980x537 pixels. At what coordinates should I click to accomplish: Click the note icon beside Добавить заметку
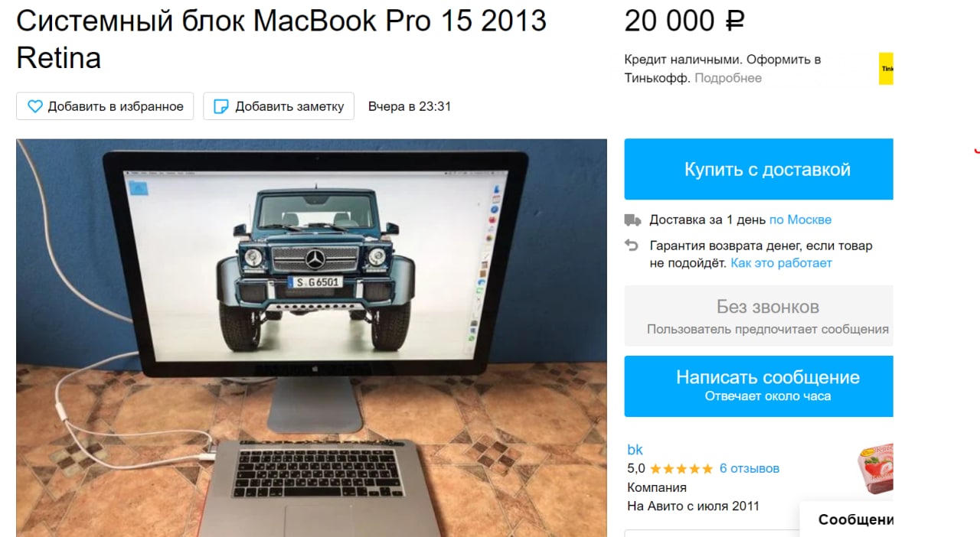(220, 106)
